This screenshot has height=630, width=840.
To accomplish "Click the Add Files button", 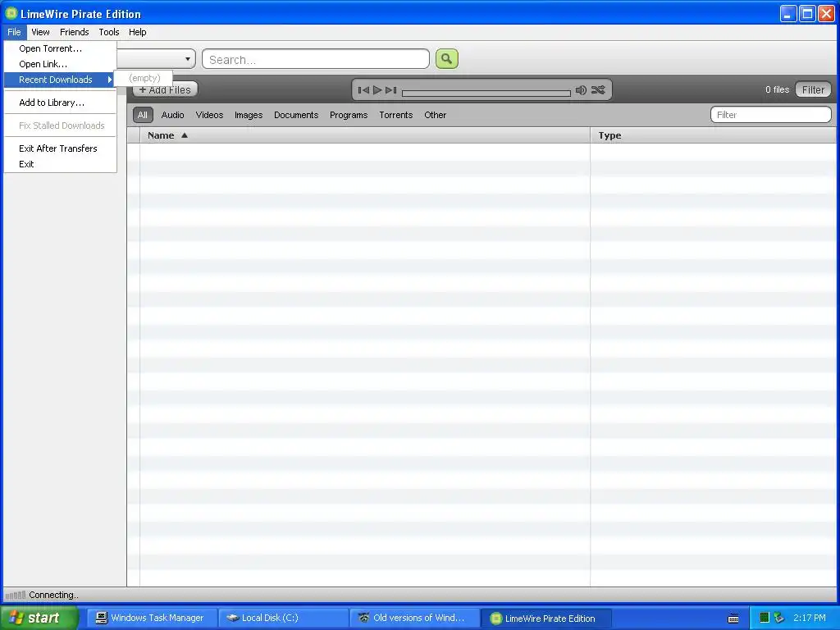I will (165, 90).
